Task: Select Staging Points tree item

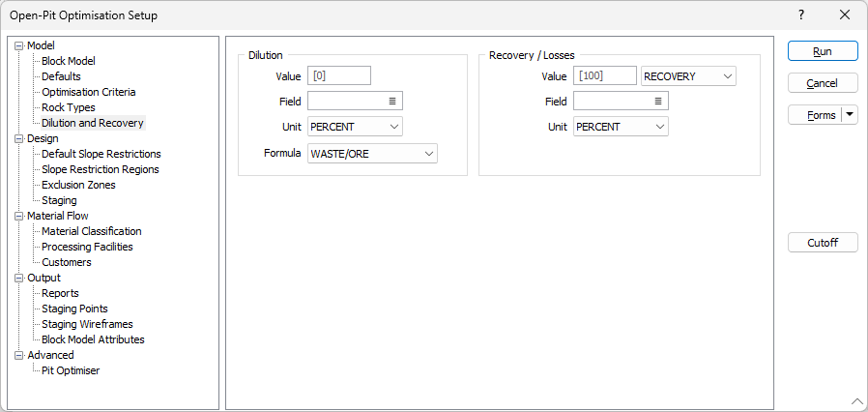Action: pyautogui.click(x=74, y=309)
